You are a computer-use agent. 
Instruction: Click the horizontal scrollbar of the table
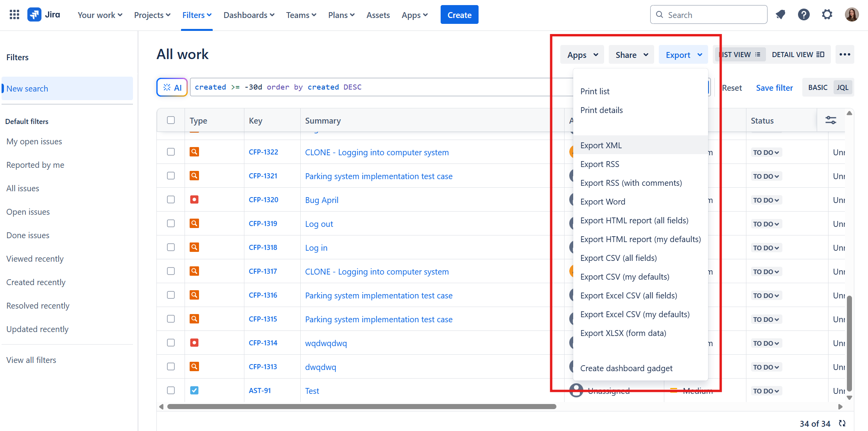click(361, 406)
